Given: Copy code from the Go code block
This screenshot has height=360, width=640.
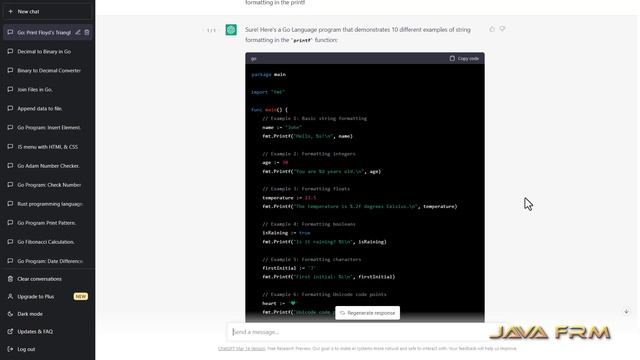Looking at the screenshot, I should click(x=464, y=58).
